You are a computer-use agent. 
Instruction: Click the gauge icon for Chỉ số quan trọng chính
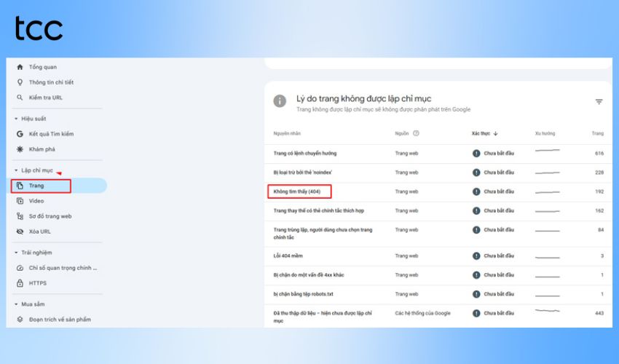tap(20, 268)
